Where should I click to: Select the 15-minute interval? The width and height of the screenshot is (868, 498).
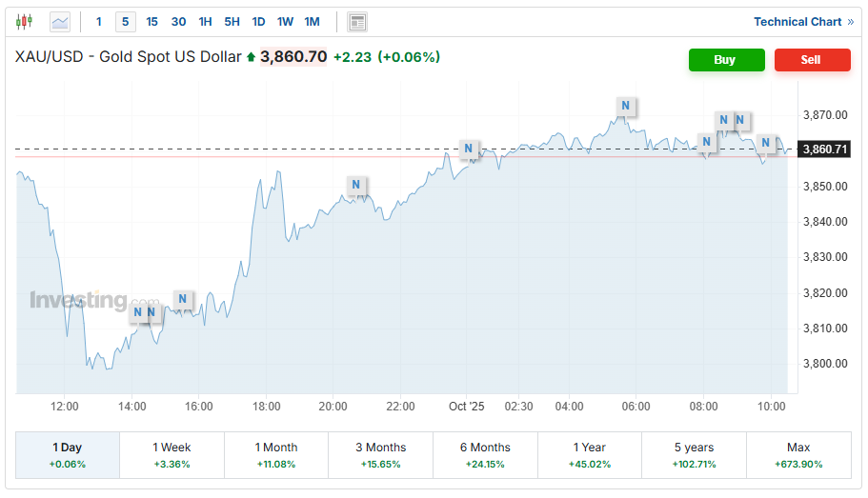coord(151,21)
